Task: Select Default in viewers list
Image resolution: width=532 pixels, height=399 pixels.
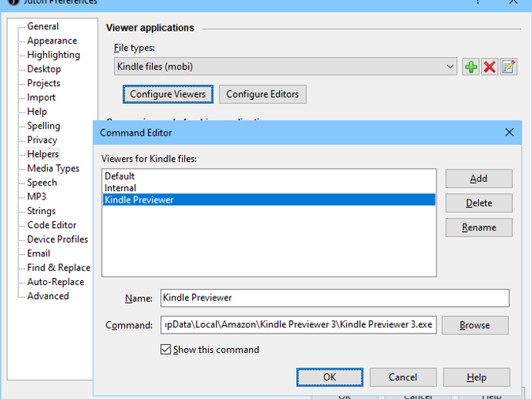Action: [269, 176]
